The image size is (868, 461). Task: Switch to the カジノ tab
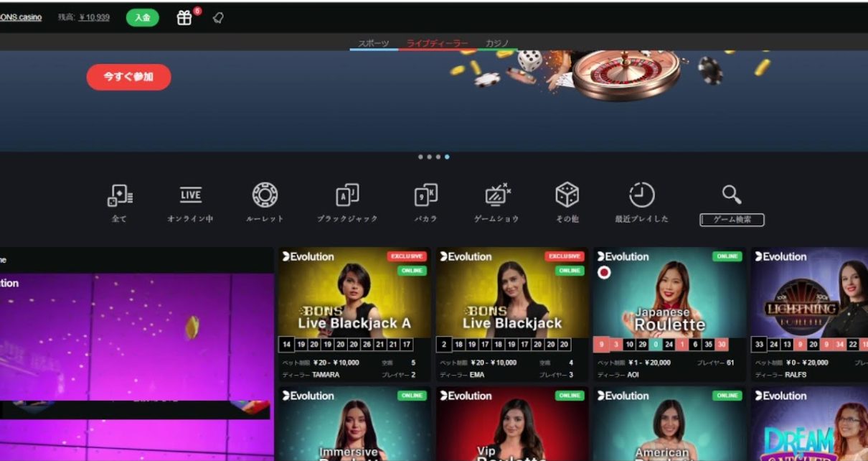(497, 44)
